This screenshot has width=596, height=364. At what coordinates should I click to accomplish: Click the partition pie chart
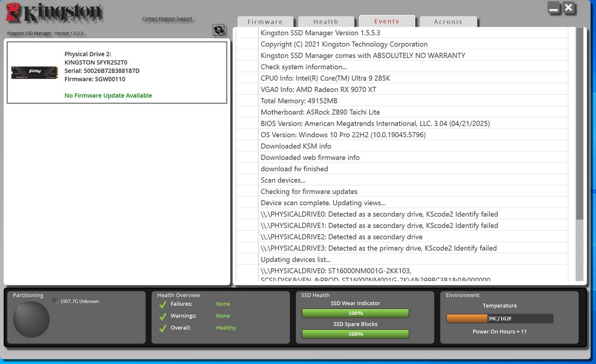31,319
